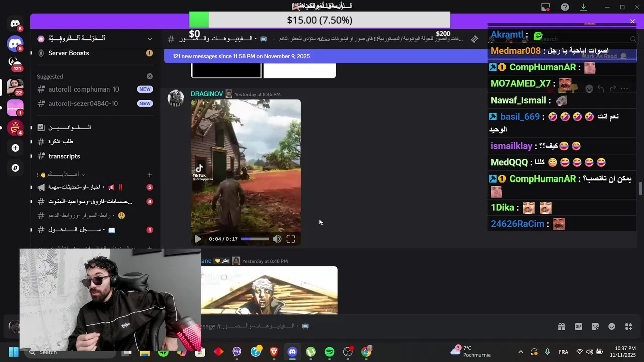644x362 pixels.
Task: Open autoroll-sezer04840-10 channel
Action: (x=95, y=103)
